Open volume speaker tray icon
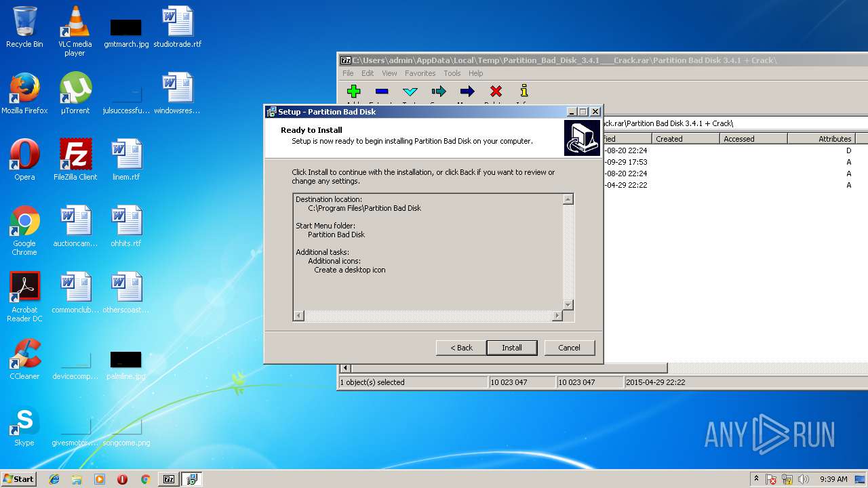The width and height of the screenshot is (868, 488). pyautogui.click(x=804, y=479)
